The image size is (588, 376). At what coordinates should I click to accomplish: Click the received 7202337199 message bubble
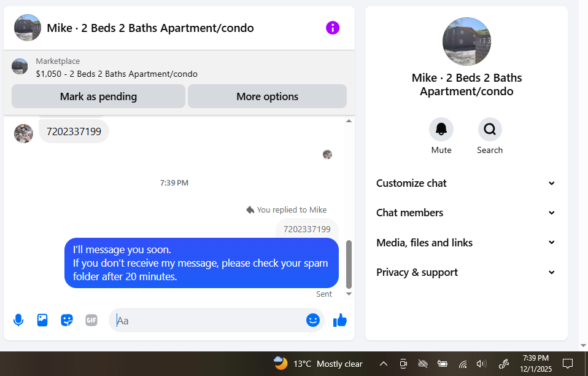coord(74,131)
